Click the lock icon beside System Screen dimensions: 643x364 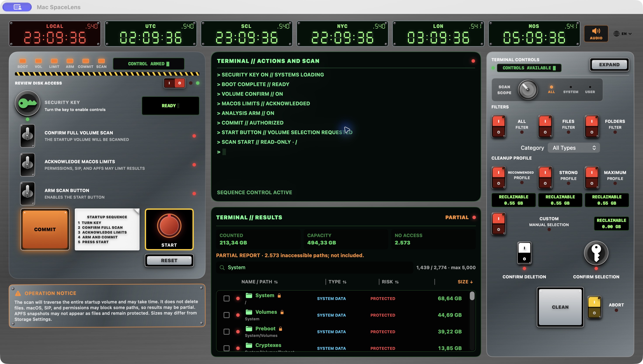[279, 295]
